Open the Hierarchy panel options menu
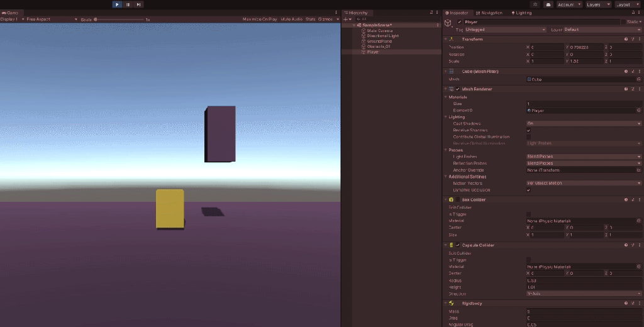644x327 pixels. (438, 13)
